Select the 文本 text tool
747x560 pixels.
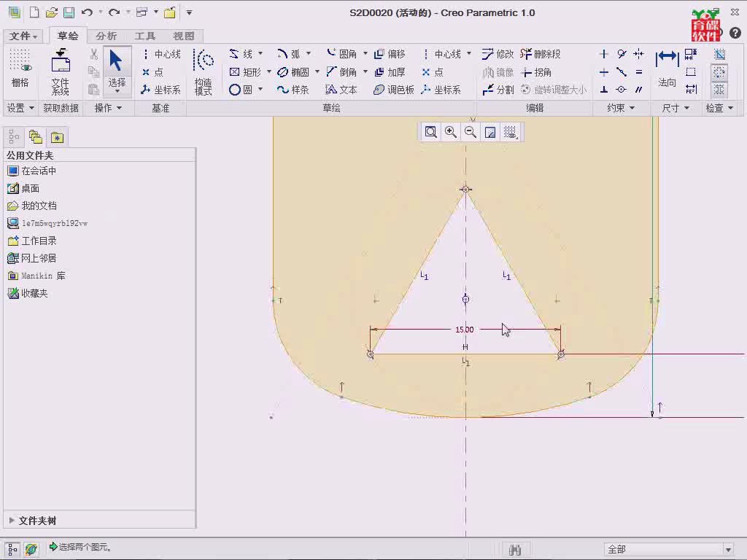point(341,90)
